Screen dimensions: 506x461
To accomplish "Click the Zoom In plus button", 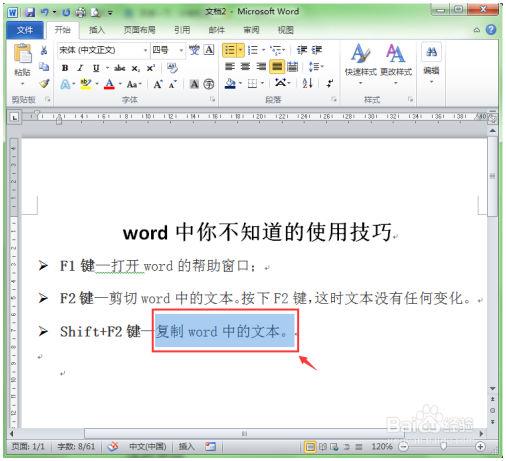I will (x=480, y=446).
